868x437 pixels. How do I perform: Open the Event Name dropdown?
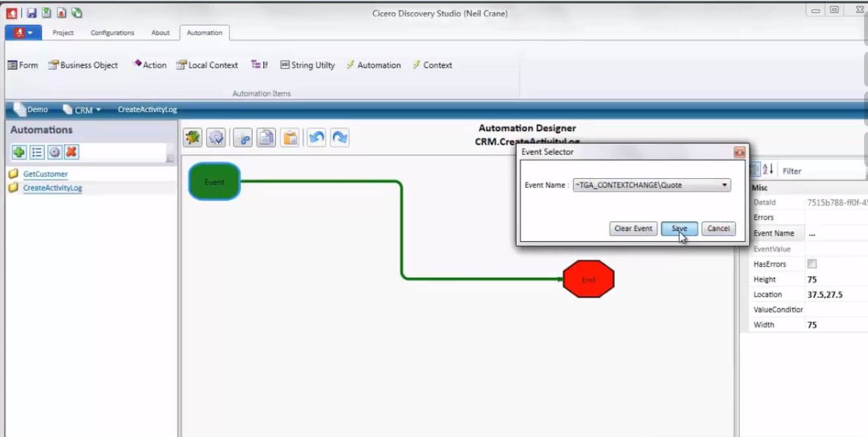[651, 185]
